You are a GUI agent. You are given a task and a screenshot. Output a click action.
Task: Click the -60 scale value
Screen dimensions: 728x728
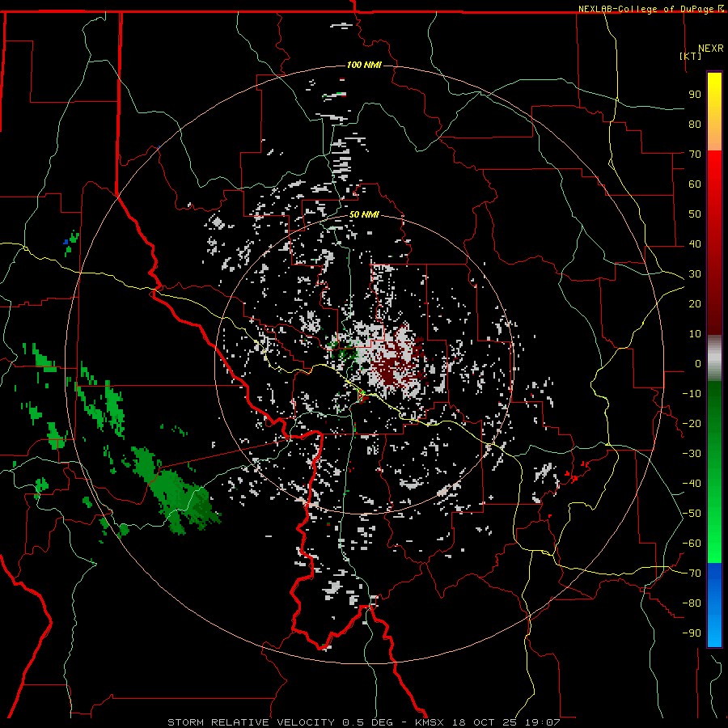[692, 544]
